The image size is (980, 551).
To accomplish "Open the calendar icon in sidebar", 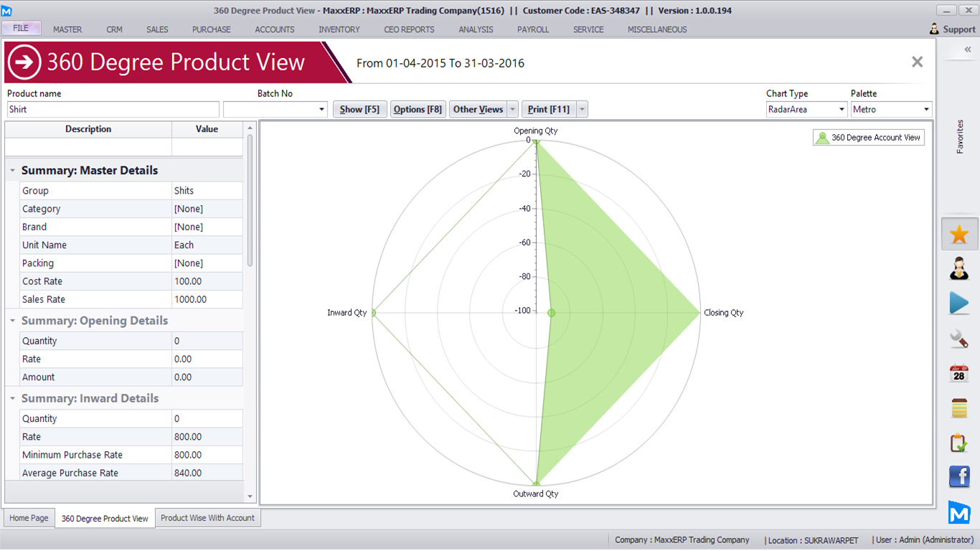I will [x=959, y=373].
